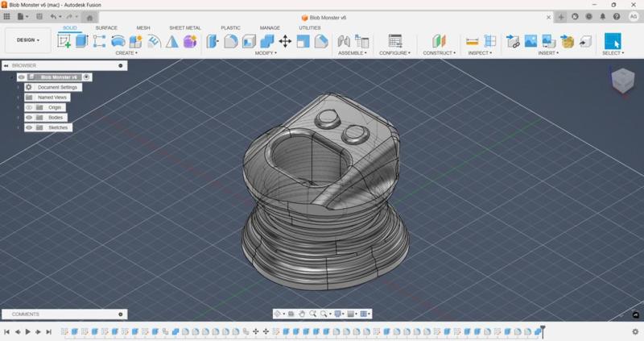
Task: Click the ViewCube in the viewport corner
Action: tap(621, 80)
